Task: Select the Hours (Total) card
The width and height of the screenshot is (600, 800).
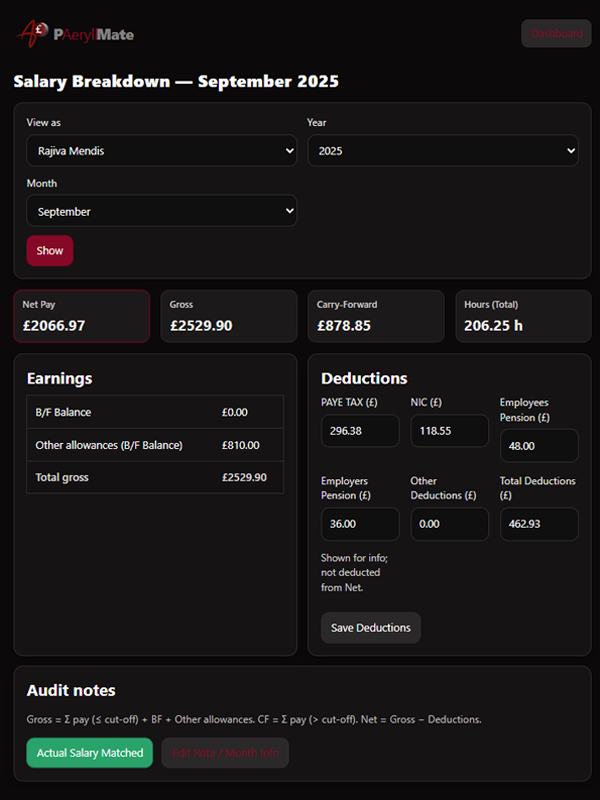Action: click(523, 316)
